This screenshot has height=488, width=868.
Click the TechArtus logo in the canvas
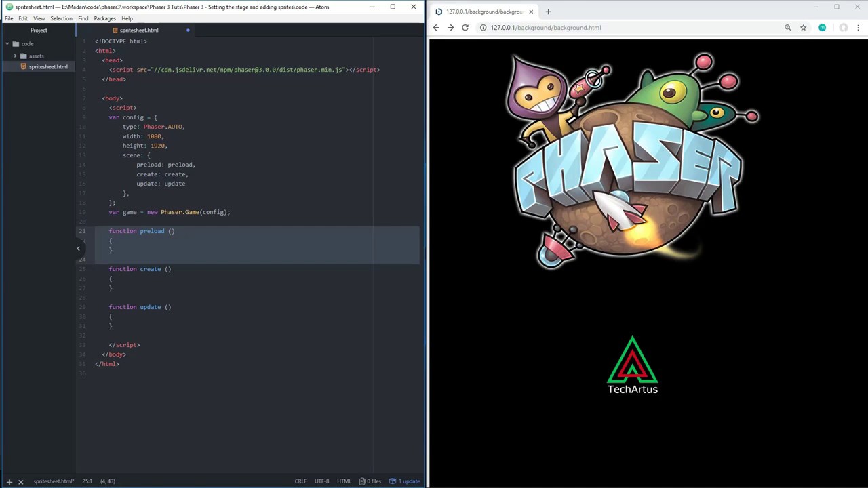pos(633,365)
